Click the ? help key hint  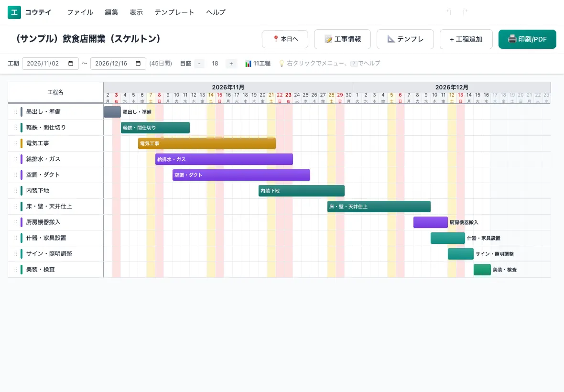(354, 64)
